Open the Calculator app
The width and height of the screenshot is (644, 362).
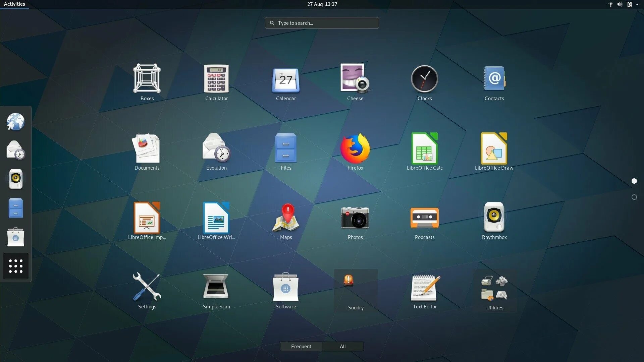tap(216, 79)
